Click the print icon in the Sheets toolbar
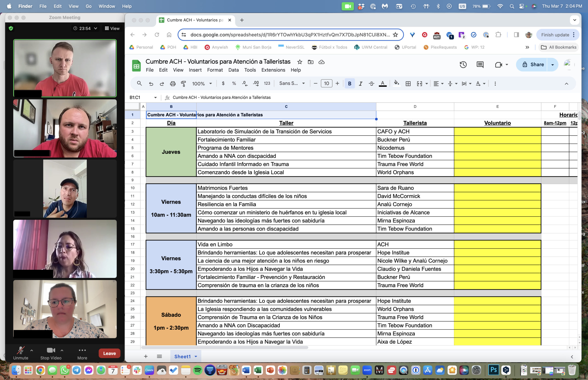 pos(172,84)
